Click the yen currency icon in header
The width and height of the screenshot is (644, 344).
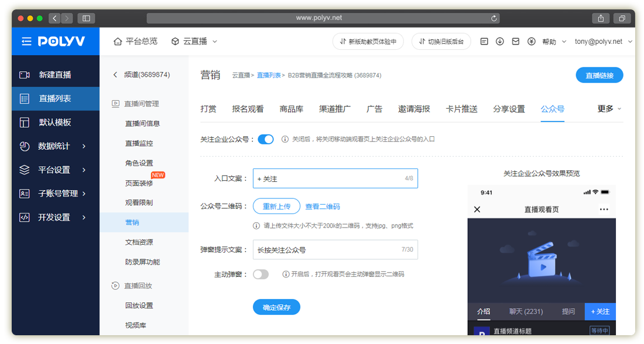[x=531, y=42]
